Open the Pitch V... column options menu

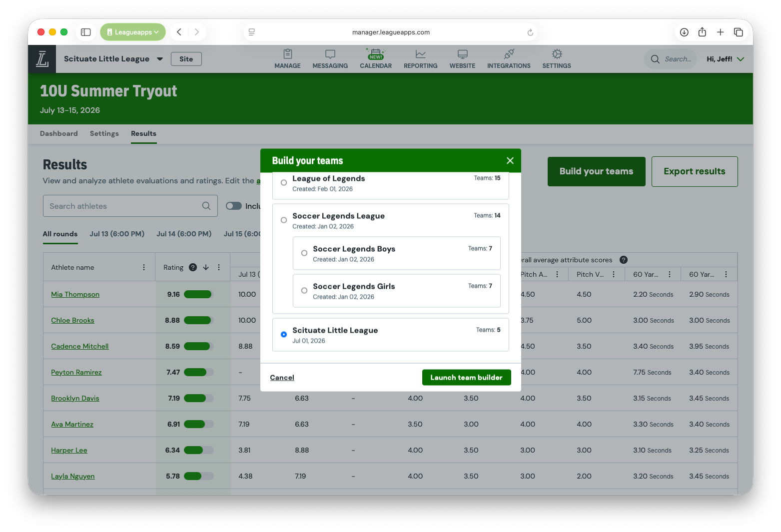point(614,274)
